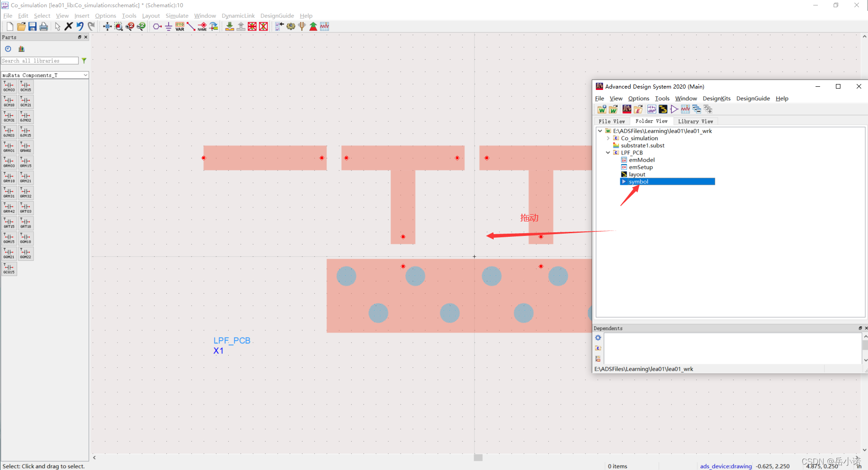
Task: Pick GRM15 capacitor from parts palette
Action: pos(26,162)
